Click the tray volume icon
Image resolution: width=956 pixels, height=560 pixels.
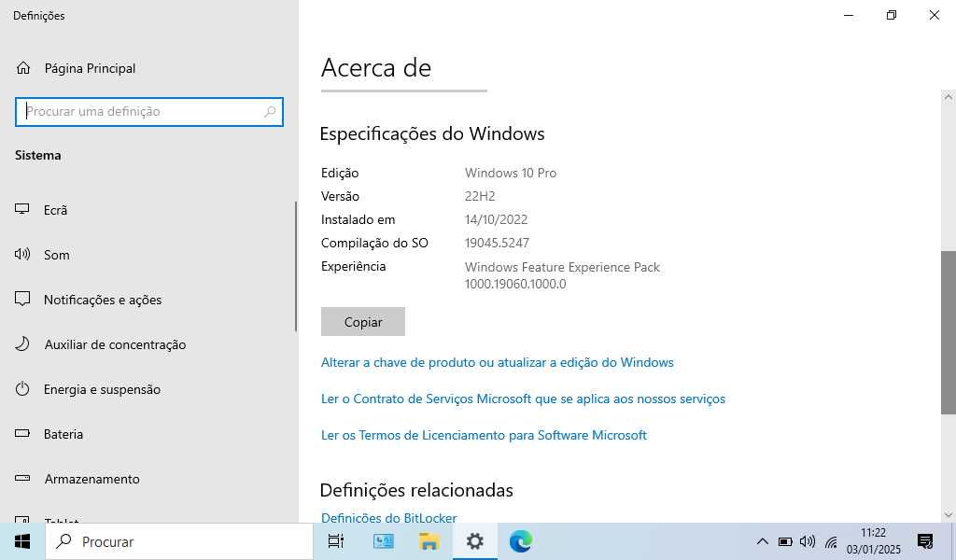(808, 541)
